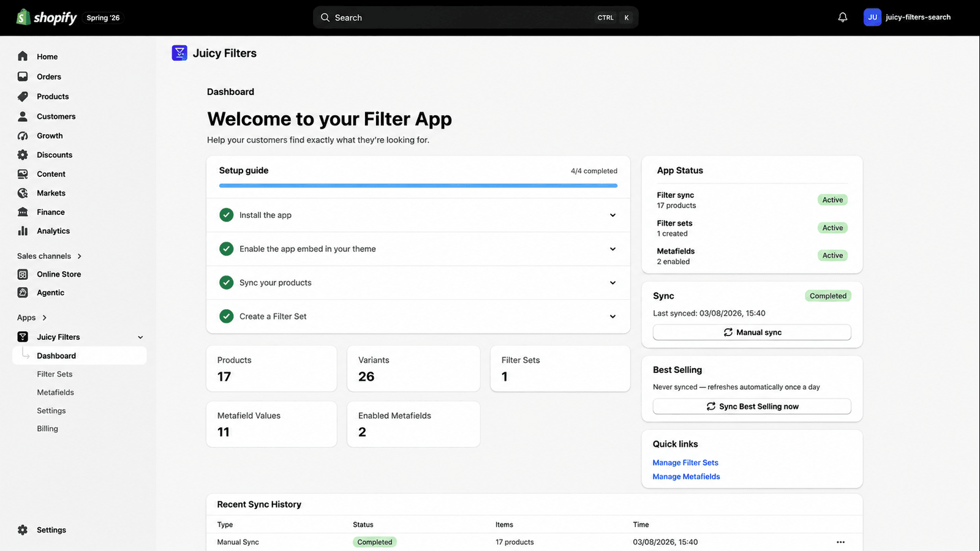980x551 pixels.
Task: Expand Enable the app embed step
Action: [612, 249]
